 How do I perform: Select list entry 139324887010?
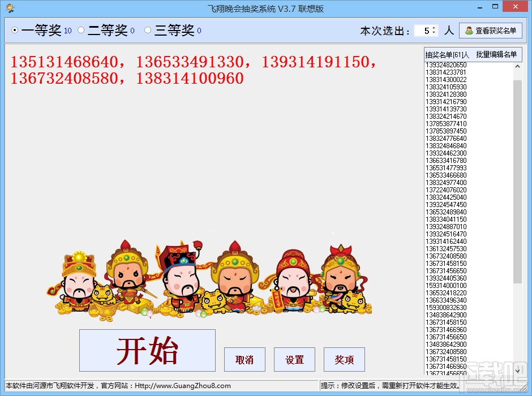[x=446, y=226]
